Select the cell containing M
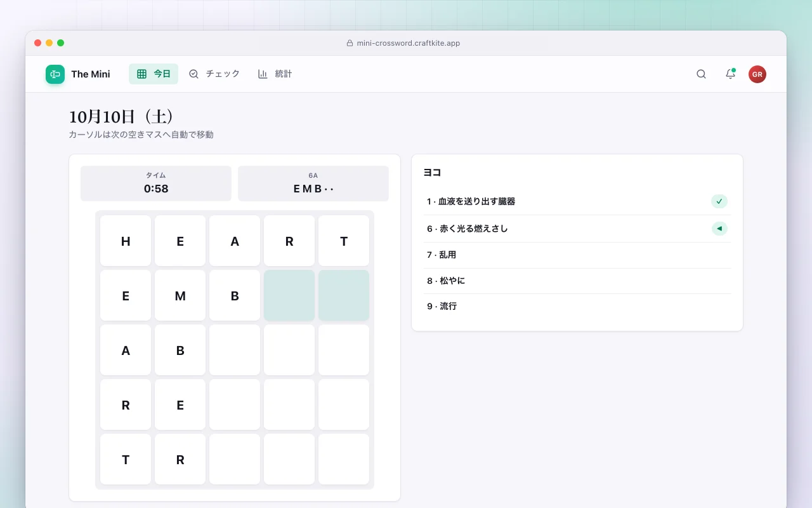Viewport: 812px width, 508px height. 180,295
